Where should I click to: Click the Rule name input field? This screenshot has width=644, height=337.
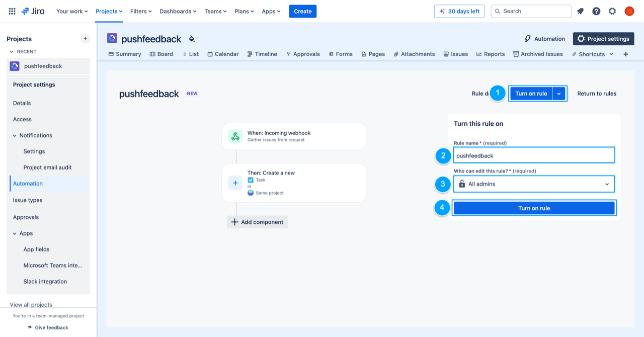click(x=534, y=155)
